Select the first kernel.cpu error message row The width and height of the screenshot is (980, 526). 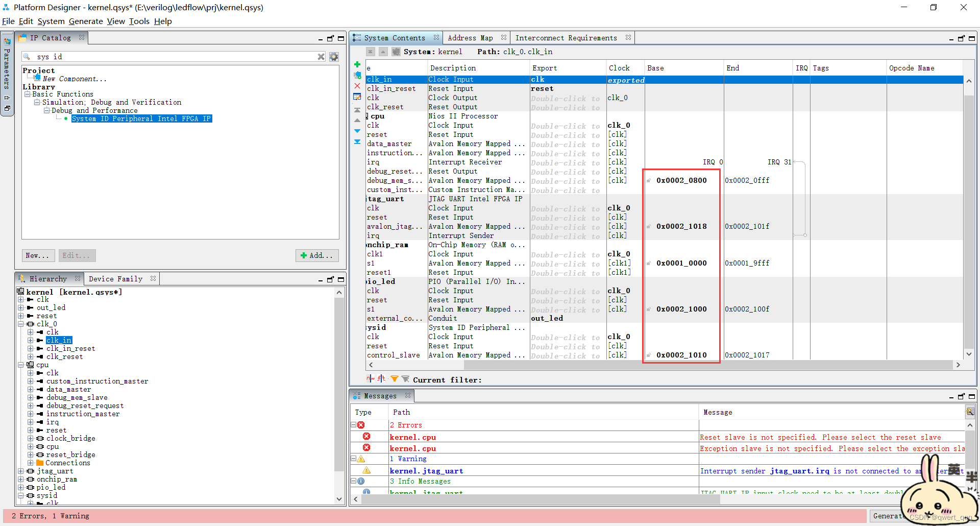click(x=657, y=437)
